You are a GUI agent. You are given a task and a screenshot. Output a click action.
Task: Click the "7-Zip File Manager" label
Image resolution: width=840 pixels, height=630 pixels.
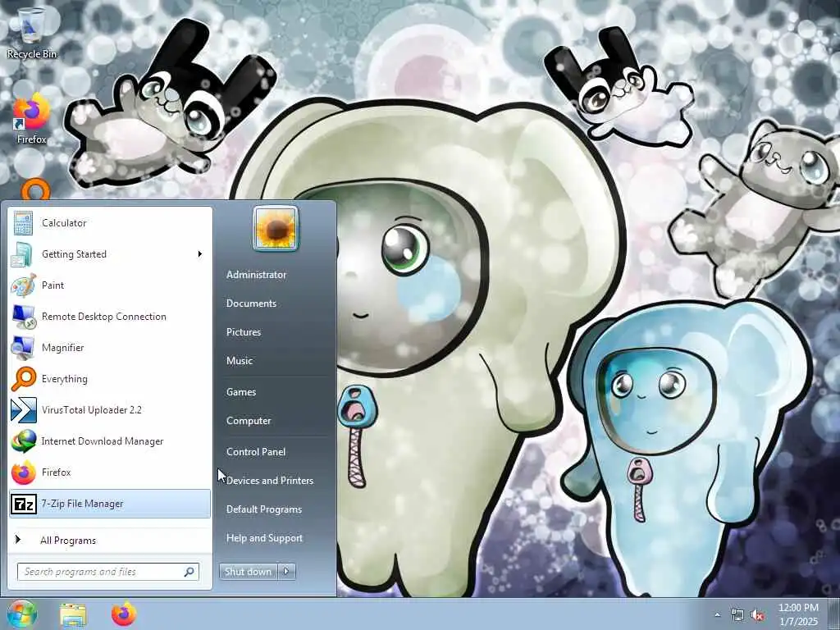(x=82, y=504)
